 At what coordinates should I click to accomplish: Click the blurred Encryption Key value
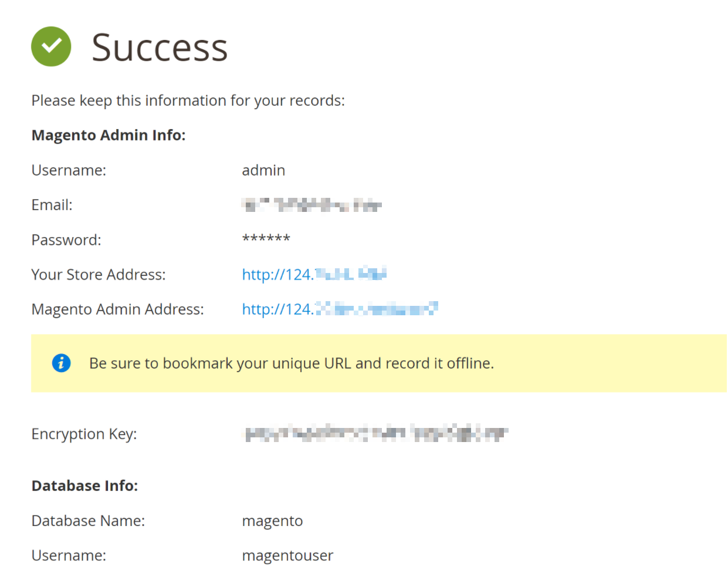376,434
